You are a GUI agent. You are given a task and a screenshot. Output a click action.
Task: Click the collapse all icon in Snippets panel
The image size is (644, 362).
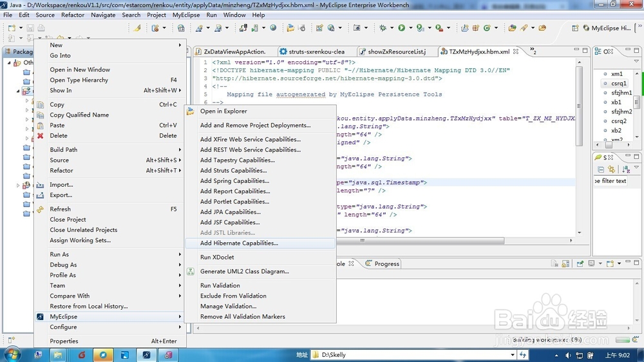(601, 169)
